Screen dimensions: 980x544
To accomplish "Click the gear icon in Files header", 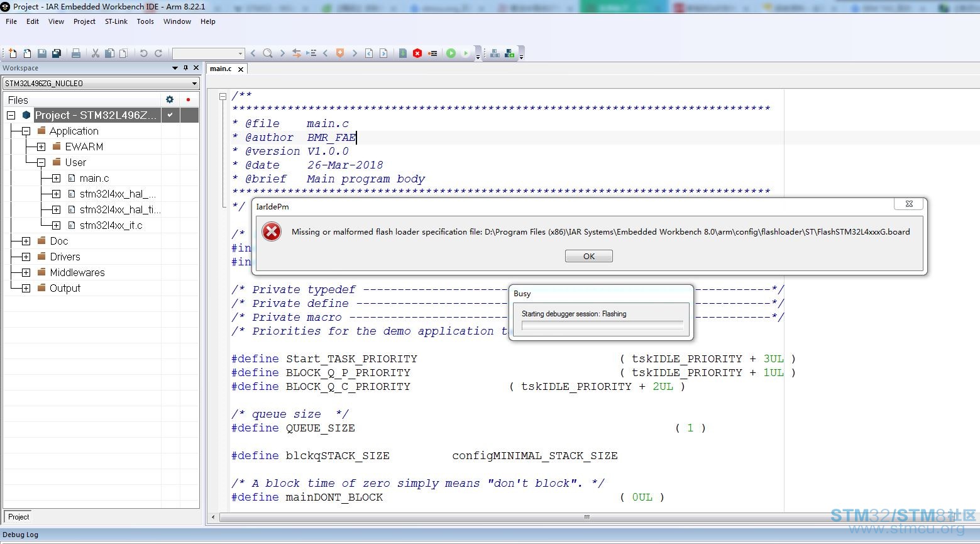I will (170, 99).
